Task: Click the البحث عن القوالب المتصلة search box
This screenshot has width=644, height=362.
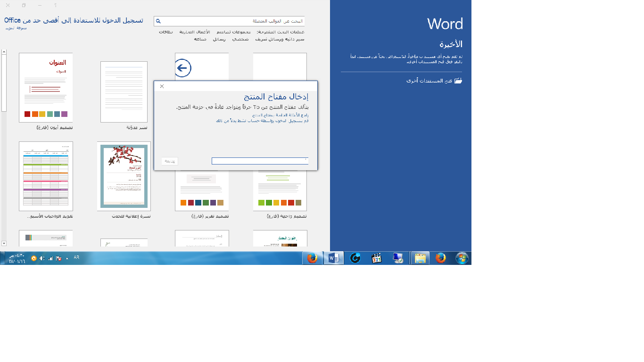Action: (229, 21)
